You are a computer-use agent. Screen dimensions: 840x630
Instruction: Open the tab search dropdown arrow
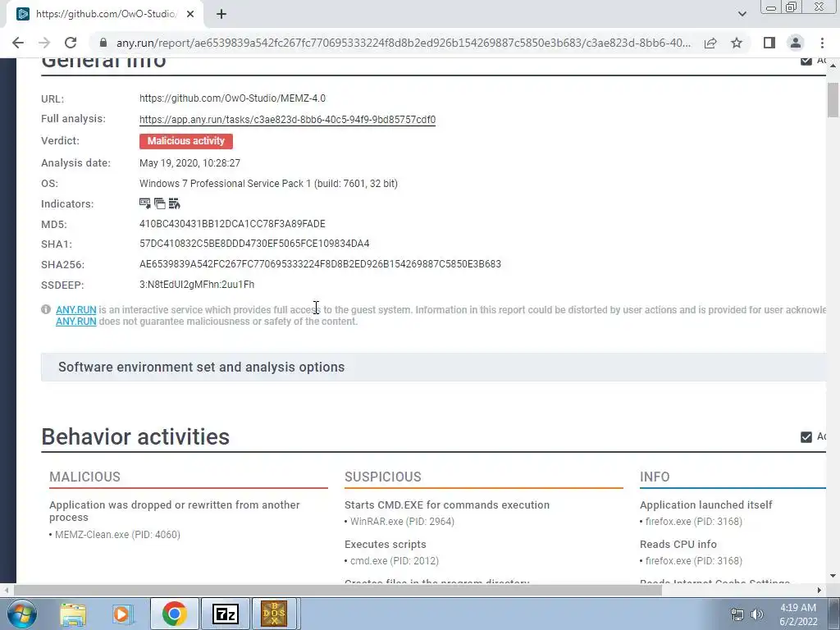point(742,14)
